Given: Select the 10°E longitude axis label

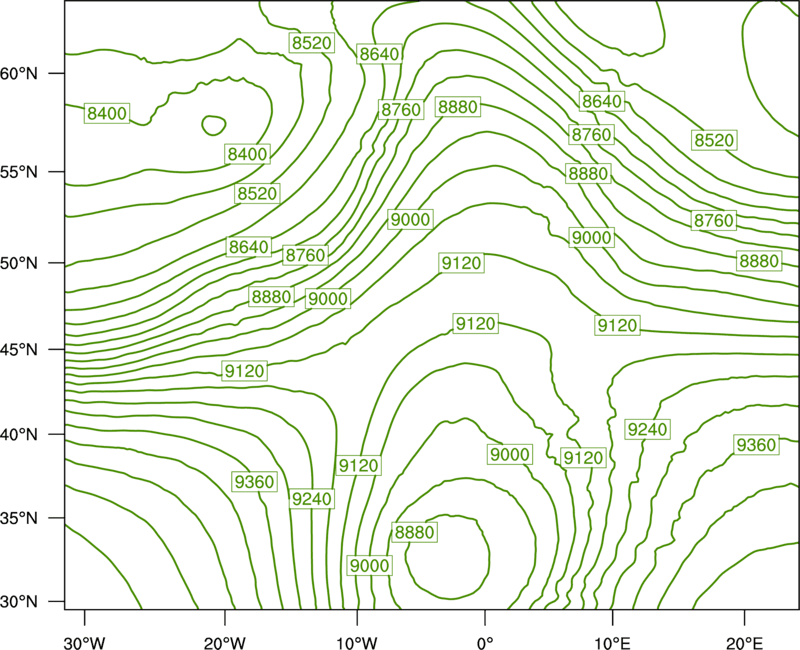Looking at the screenshot, I should (x=612, y=643).
